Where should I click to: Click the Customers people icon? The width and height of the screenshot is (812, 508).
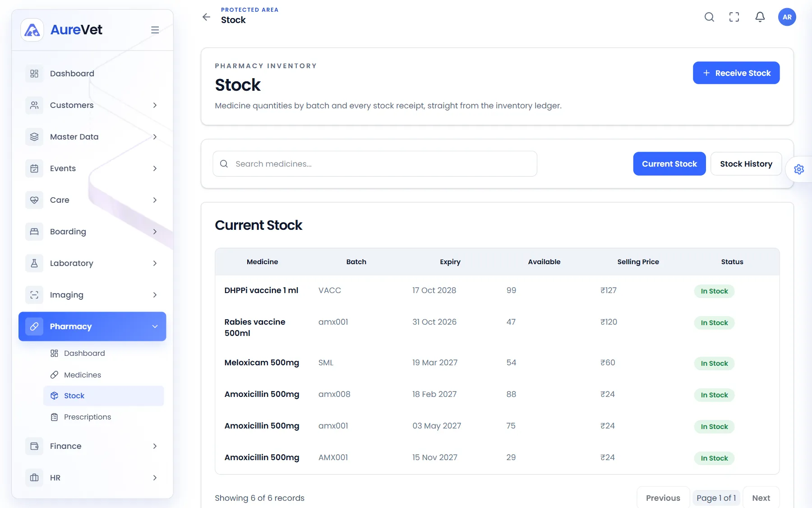pyautogui.click(x=34, y=105)
